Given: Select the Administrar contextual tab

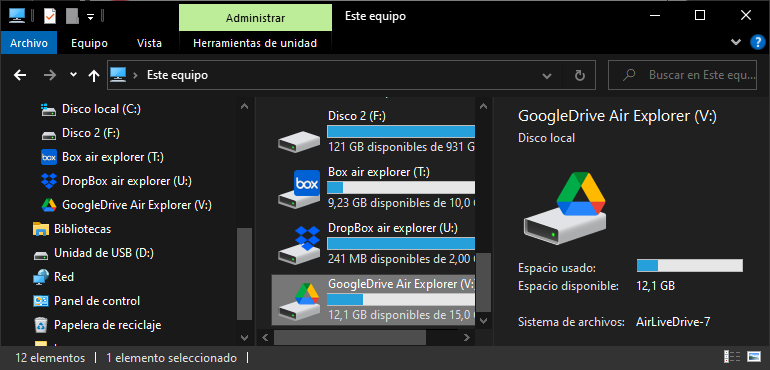Looking at the screenshot, I should point(255,18).
